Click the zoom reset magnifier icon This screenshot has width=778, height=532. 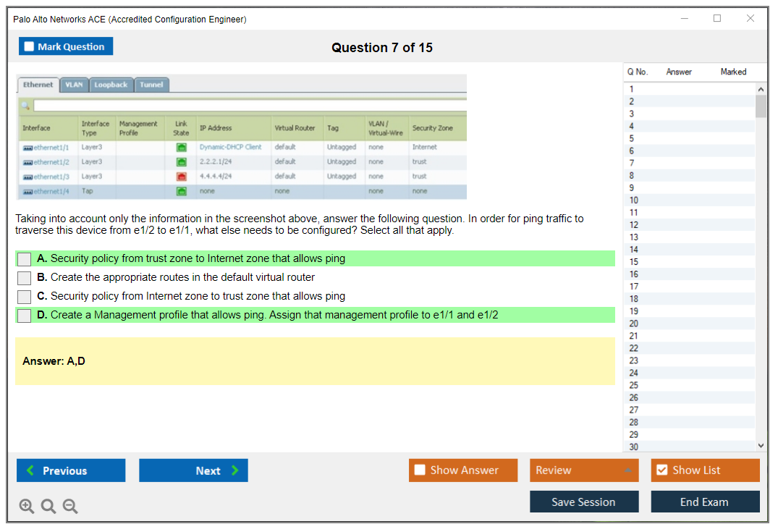(x=48, y=507)
